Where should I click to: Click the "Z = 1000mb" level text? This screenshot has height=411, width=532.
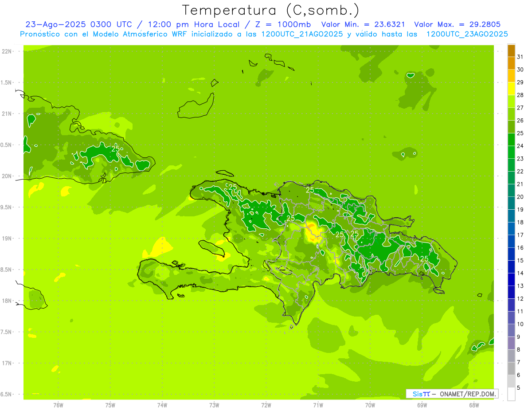click(283, 24)
